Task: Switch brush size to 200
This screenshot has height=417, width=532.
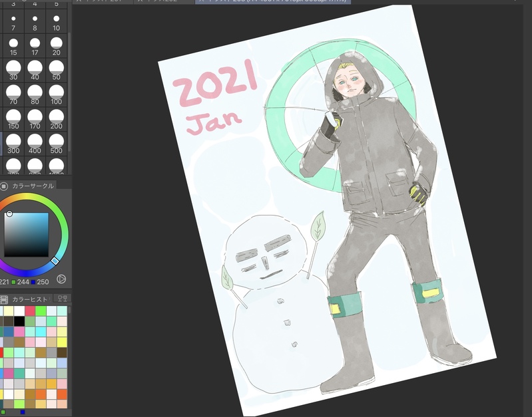Action: click(x=57, y=119)
